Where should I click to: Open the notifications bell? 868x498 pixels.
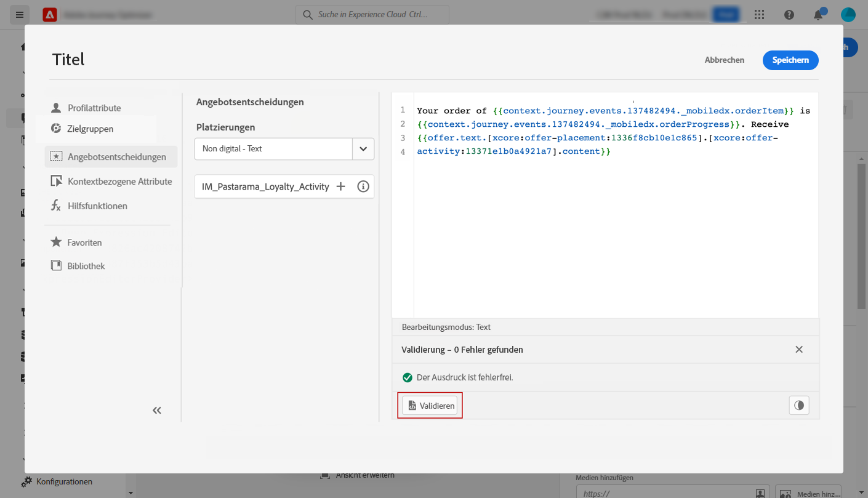[x=818, y=15]
